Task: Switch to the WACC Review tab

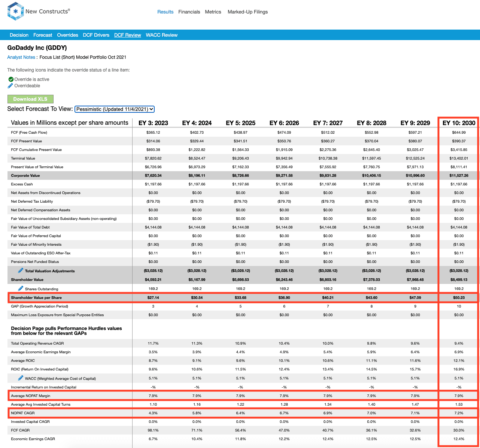Action: click(x=162, y=35)
